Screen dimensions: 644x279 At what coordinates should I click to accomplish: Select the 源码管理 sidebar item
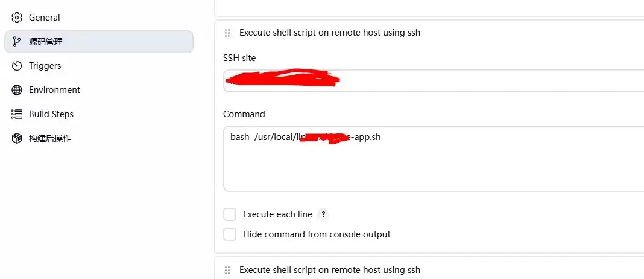tap(98, 42)
